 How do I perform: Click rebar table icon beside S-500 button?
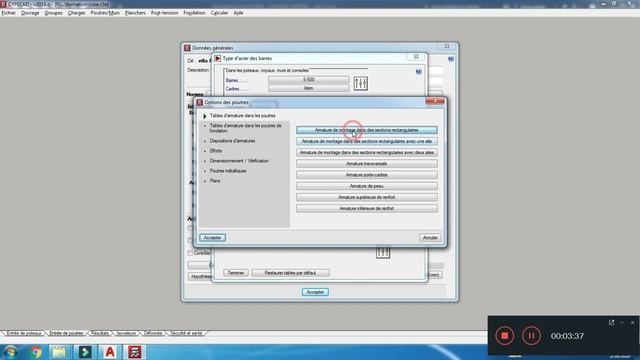pos(360,84)
